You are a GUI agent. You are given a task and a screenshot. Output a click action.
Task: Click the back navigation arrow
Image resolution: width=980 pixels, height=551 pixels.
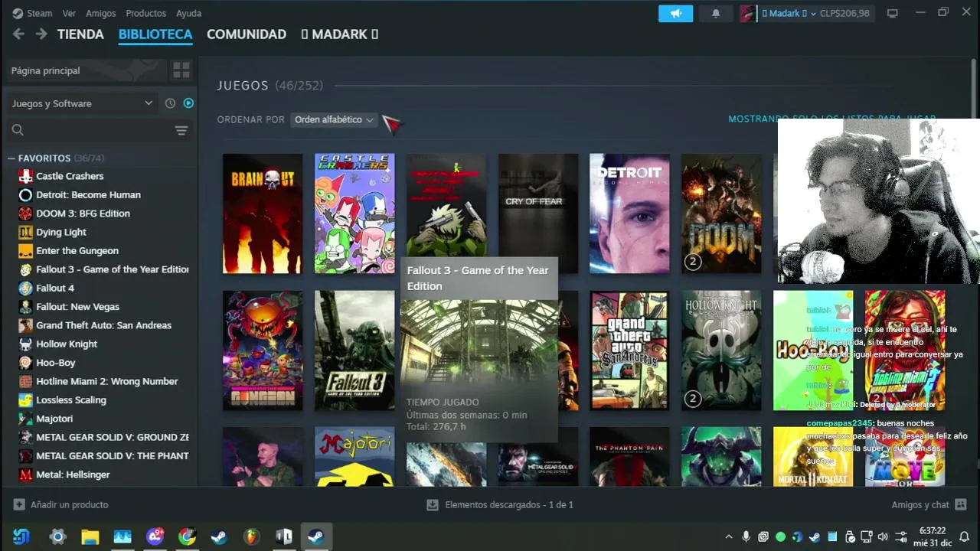18,34
